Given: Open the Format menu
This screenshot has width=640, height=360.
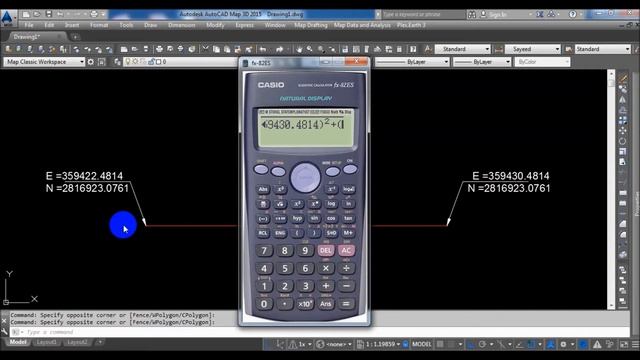Looking at the screenshot, I should (x=99, y=25).
